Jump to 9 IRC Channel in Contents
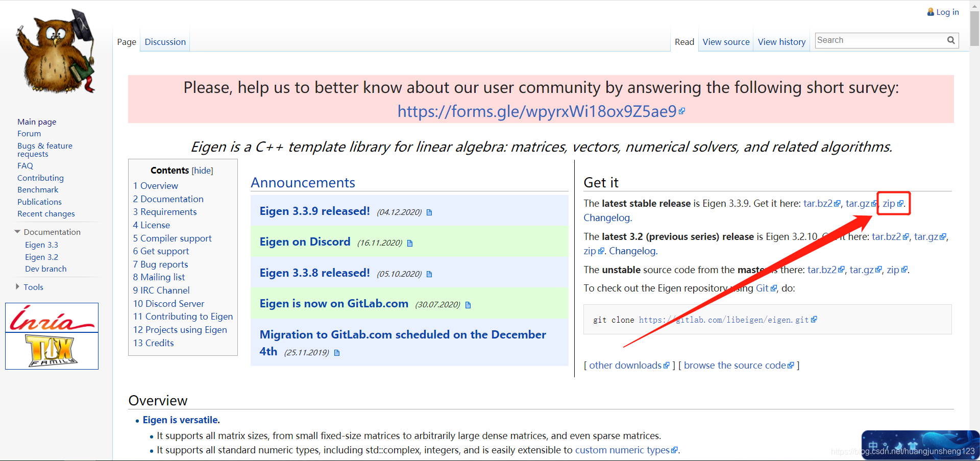The width and height of the screenshot is (980, 461). pos(161,290)
